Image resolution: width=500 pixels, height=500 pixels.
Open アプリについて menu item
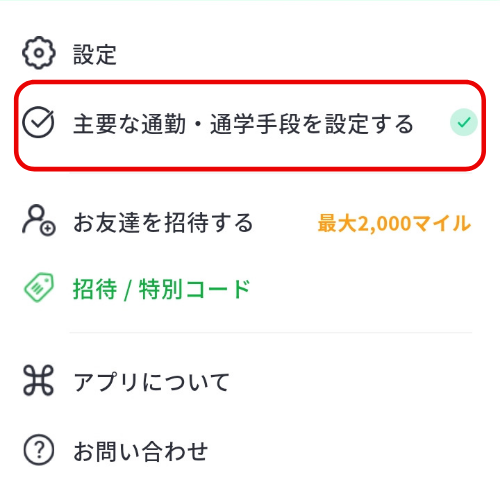(151, 382)
